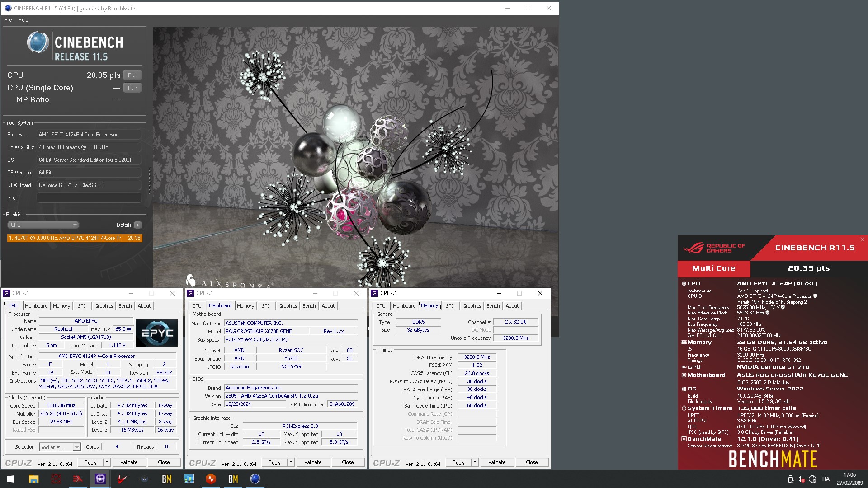Open Graphics tab in Memory CPU-Z window
868x488 pixels.
(472, 306)
